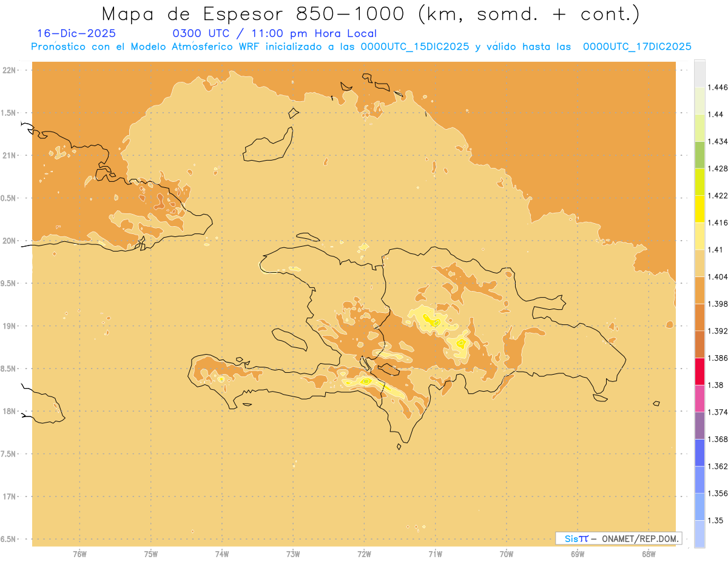Click the legend value "1.38"
The image size is (728, 562).
click(x=715, y=385)
